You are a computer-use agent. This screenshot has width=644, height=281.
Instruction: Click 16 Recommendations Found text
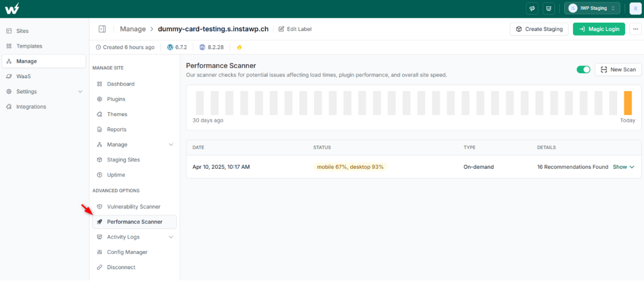(x=572, y=167)
